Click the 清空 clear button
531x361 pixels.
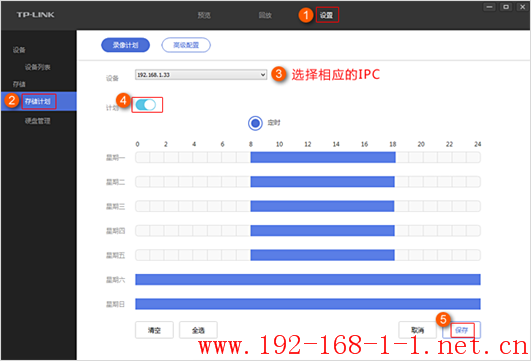154,330
